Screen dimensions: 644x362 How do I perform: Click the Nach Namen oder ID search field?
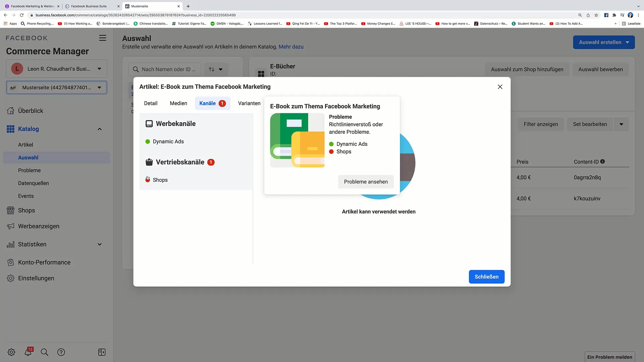[165, 69]
